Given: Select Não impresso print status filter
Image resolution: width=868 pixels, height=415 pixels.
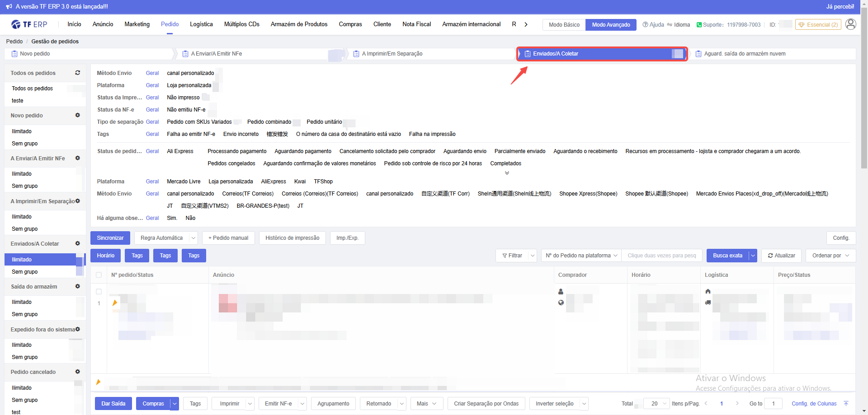Looking at the screenshot, I should pyautogui.click(x=183, y=98).
